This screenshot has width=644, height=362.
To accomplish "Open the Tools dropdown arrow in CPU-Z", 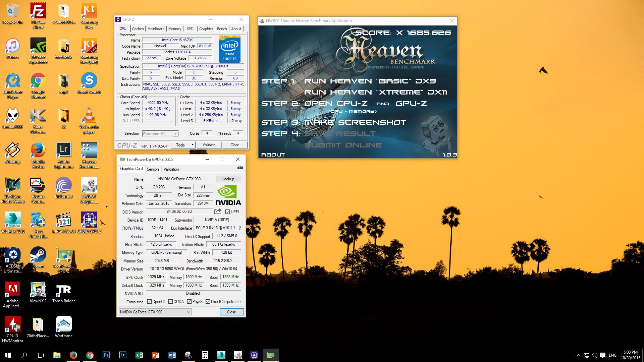I will 193,145.
